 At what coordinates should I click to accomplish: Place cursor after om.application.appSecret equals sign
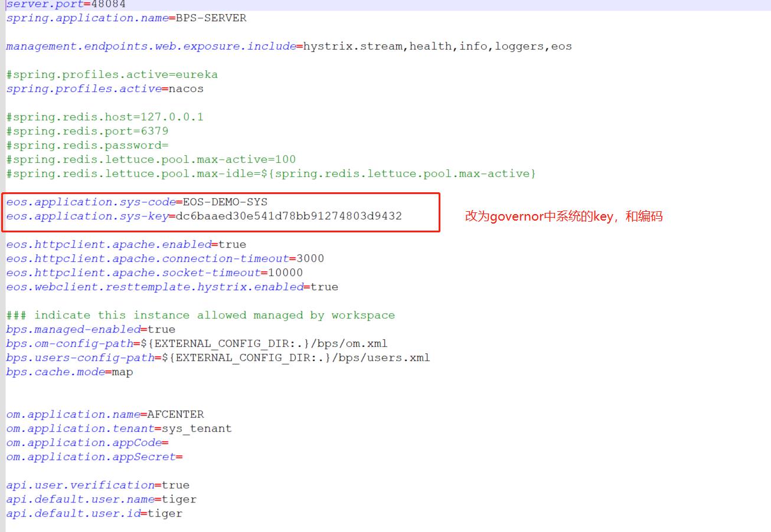tap(184, 457)
